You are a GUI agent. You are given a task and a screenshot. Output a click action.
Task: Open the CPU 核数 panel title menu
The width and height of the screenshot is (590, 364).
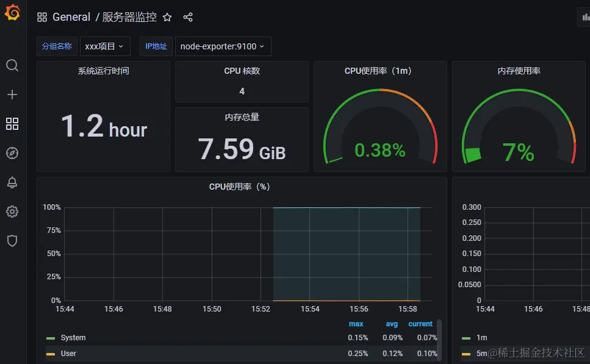pyautogui.click(x=242, y=71)
